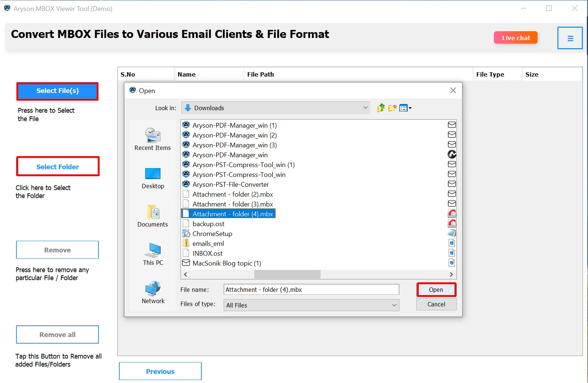Image resolution: width=588 pixels, height=383 pixels.
Task: Start a Live chat session
Action: (x=515, y=38)
